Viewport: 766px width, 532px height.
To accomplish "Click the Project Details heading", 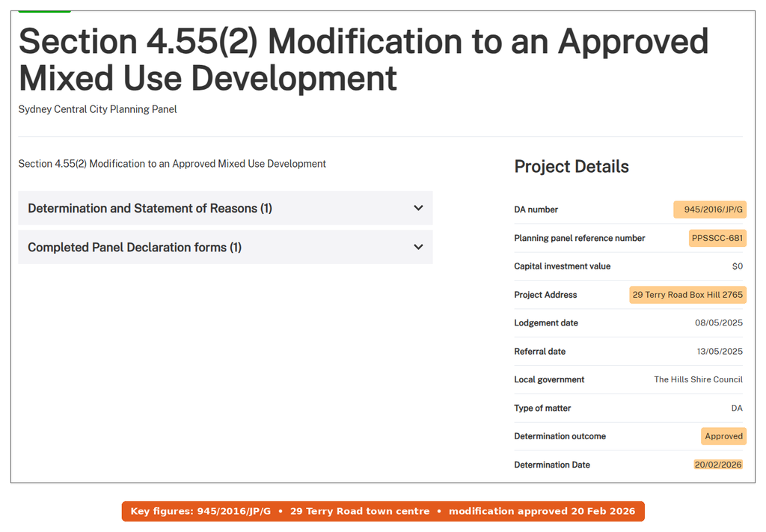I will point(571,167).
